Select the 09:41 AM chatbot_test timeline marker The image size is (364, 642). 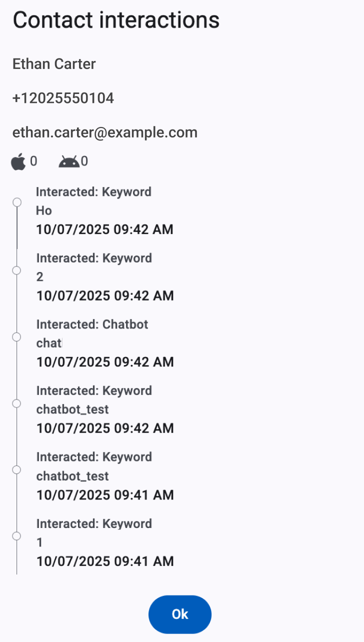coord(16,469)
